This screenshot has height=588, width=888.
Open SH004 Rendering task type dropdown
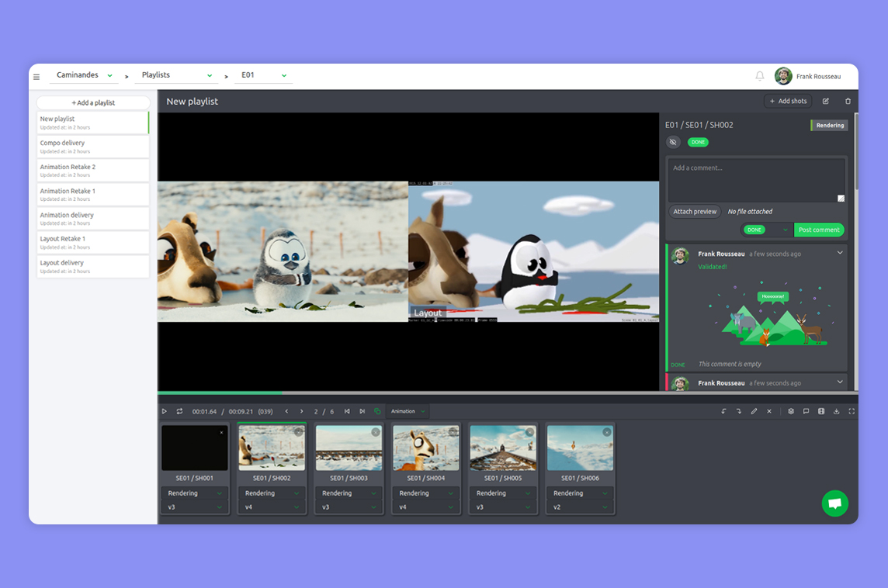click(x=426, y=493)
